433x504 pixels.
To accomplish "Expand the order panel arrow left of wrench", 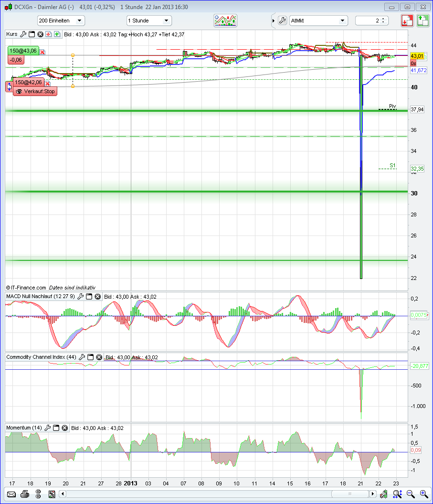I will (274, 21).
